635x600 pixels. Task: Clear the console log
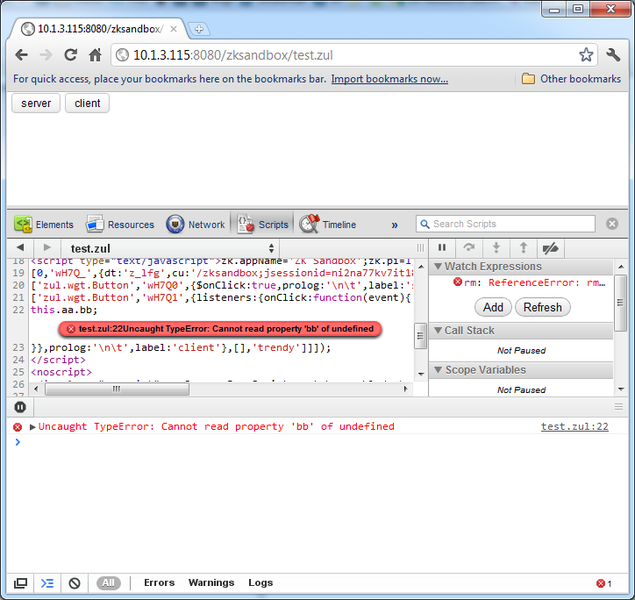click(75, 583)
